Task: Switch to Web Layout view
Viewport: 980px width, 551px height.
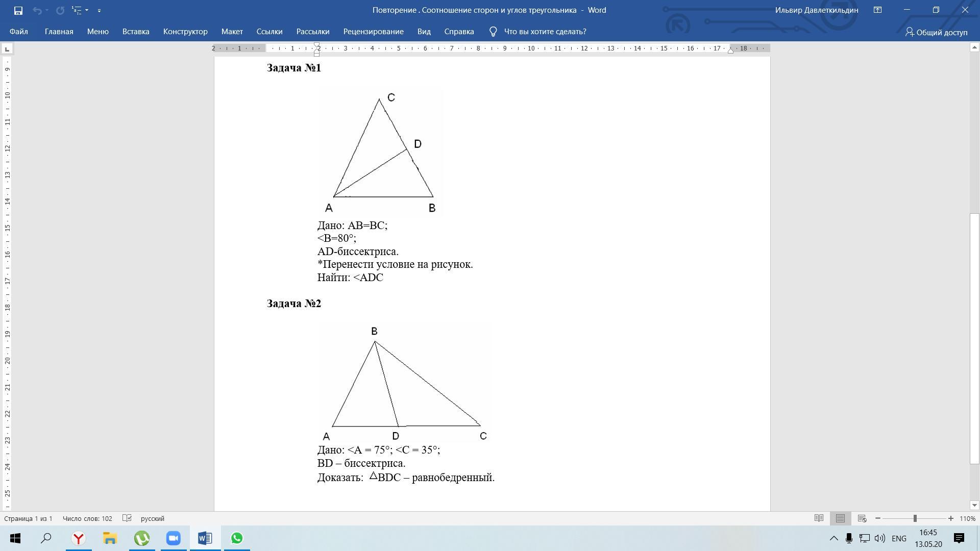Action: [x=862, y=518]
